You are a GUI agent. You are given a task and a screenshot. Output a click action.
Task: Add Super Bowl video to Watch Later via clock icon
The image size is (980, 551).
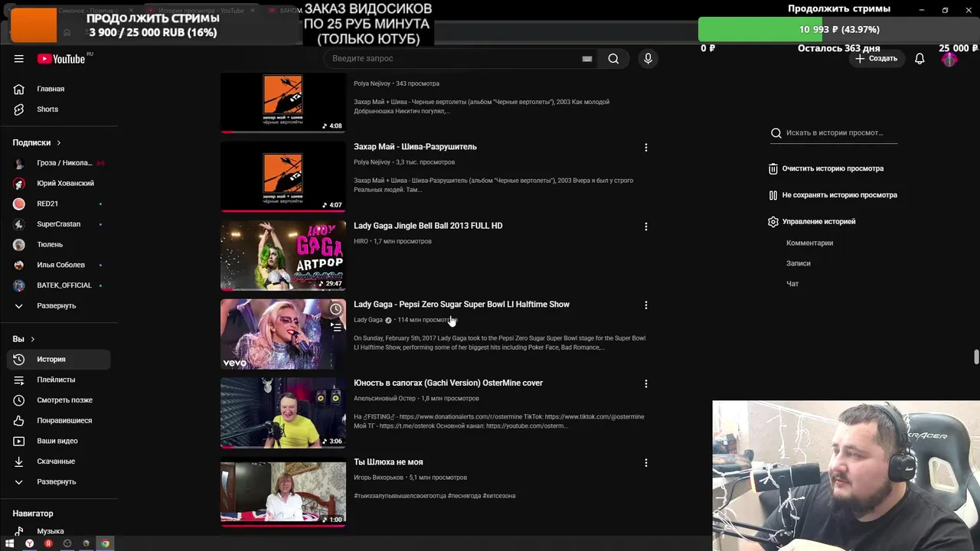(335, 309)
